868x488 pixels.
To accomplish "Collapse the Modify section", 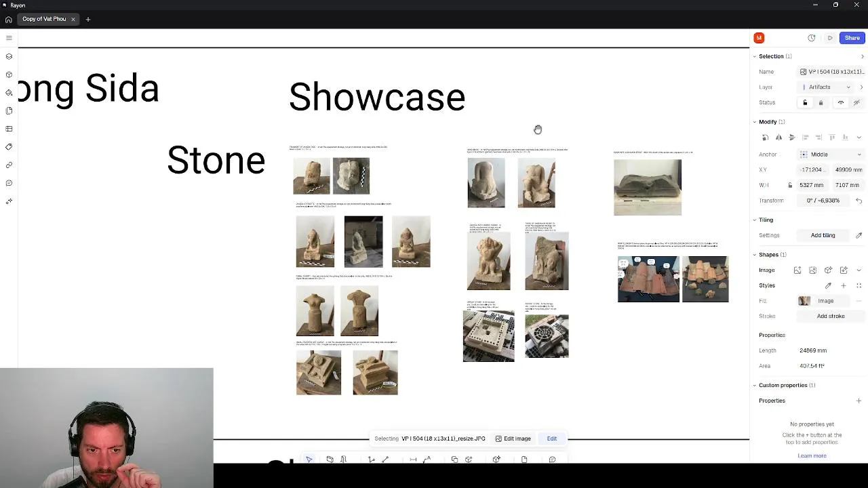I will point(754,122).
